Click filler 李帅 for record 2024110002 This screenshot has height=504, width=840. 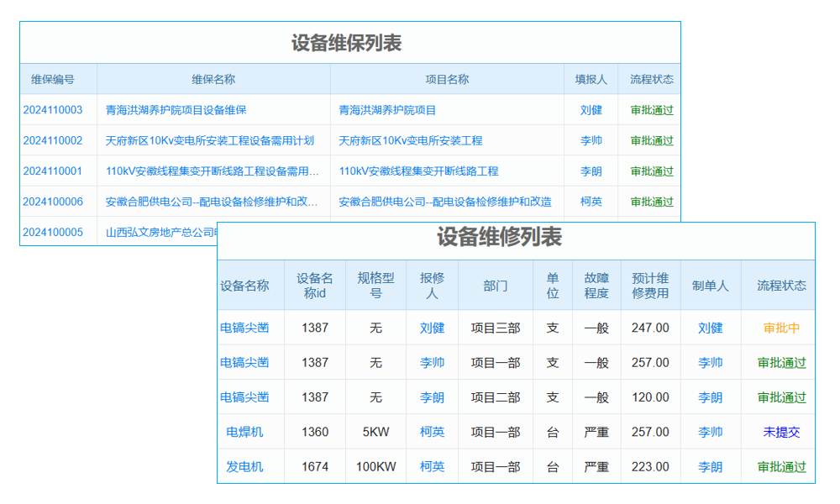pyautogui.click(x=591, y=140)
